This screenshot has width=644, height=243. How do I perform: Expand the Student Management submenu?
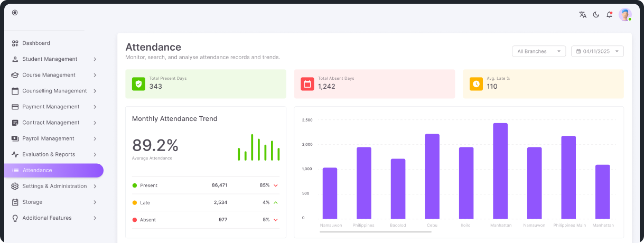(x=95, y=59)
